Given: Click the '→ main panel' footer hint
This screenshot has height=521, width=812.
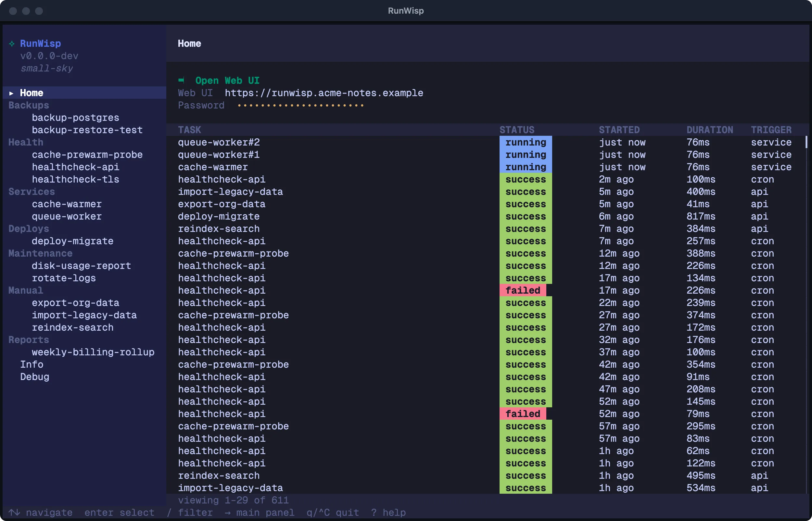Looking at the screenshot, I should click(x=260, y=513).
